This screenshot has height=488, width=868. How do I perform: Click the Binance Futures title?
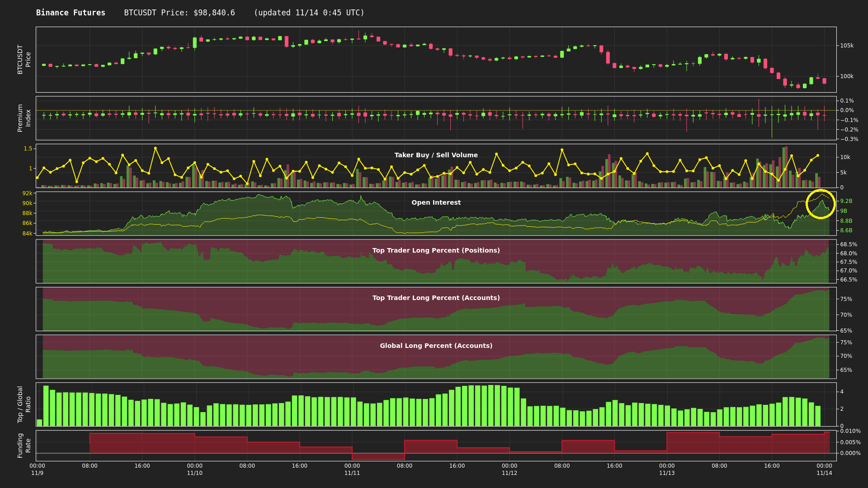click(71, 13)
